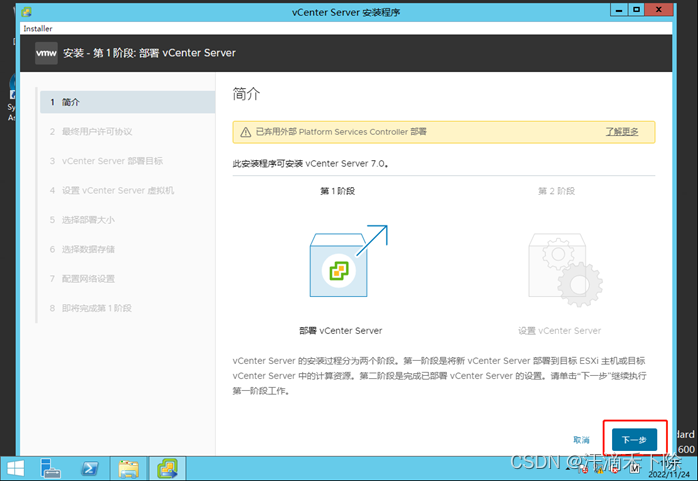Click the text 此安装程序可安装 vCenter Server 7.0
Image resolution: width=698 pixels, height=481 pixels.
(310, 164)
